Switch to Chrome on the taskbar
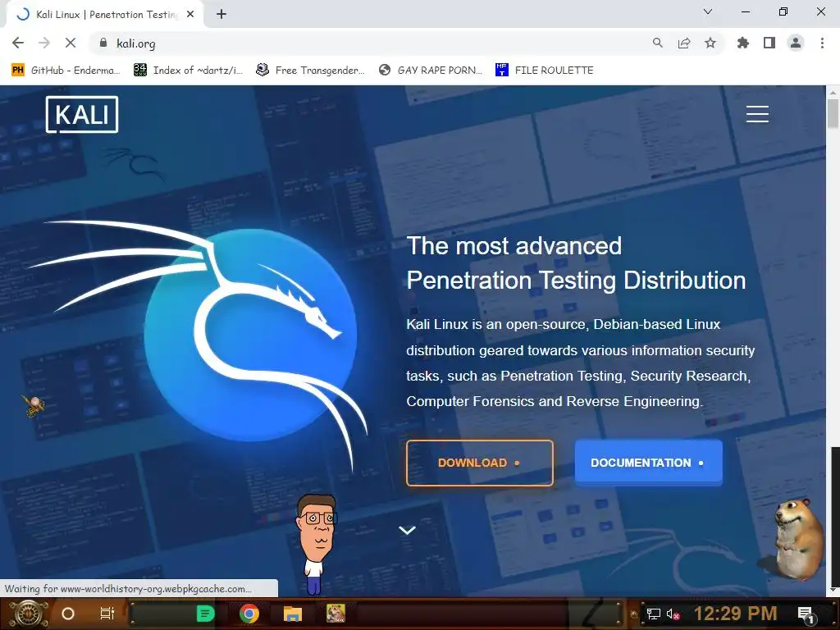Viewport: 840px width, 630px height. 249,614
